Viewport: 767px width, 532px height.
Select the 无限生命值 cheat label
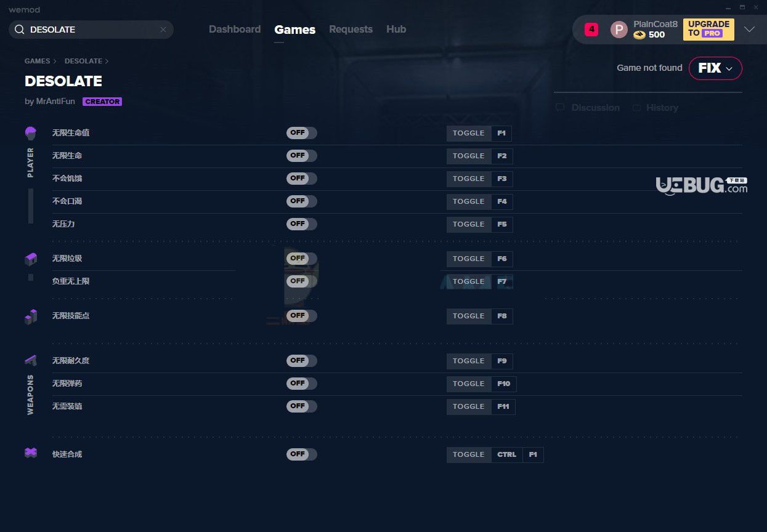(71, 133)
